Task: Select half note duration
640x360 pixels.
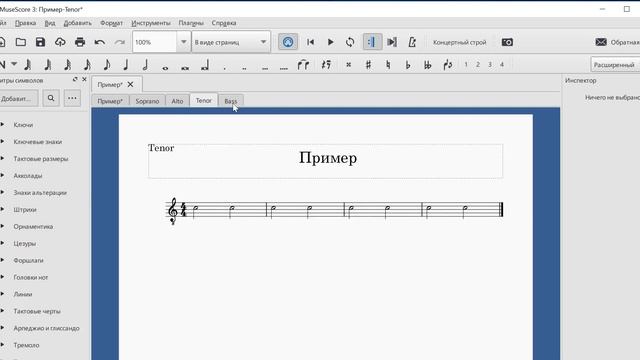Action: tap(145, 64)
